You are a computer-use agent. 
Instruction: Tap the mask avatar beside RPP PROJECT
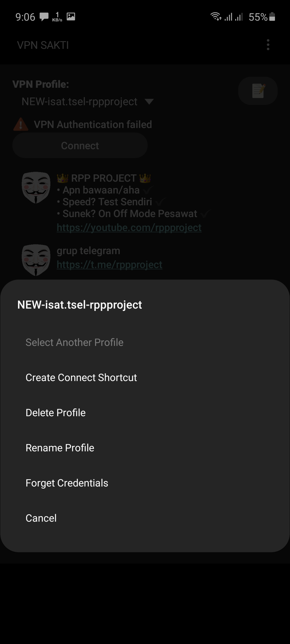coord(36,187)
